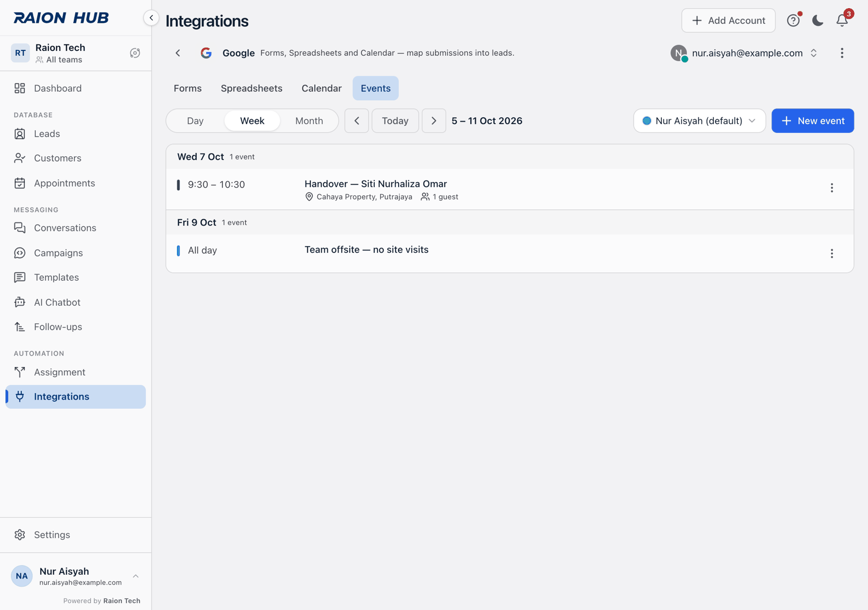Open Conversations in the sidebar
The height and width of the screenshot is (610, 868).
click(75, 228)
